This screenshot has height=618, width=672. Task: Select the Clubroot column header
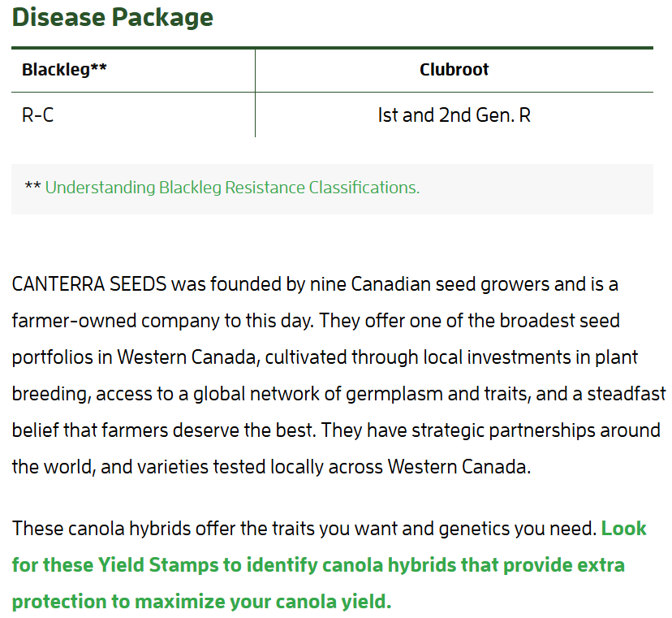coord(454,70)
